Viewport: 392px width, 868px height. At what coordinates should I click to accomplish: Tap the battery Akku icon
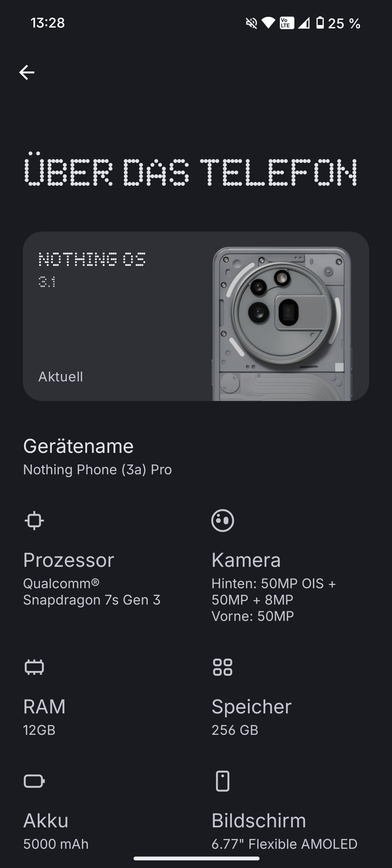coord(34,781)
